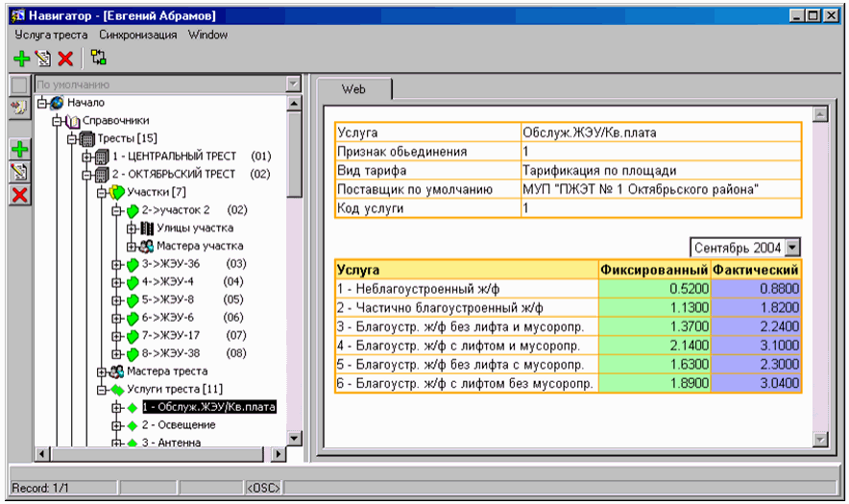Click the building icon of ЦЕНТРАЛЬНЫЙ ТРЕСТ
Image resolution: width=849 pixels, height=504 pixels.
(102, 157)
